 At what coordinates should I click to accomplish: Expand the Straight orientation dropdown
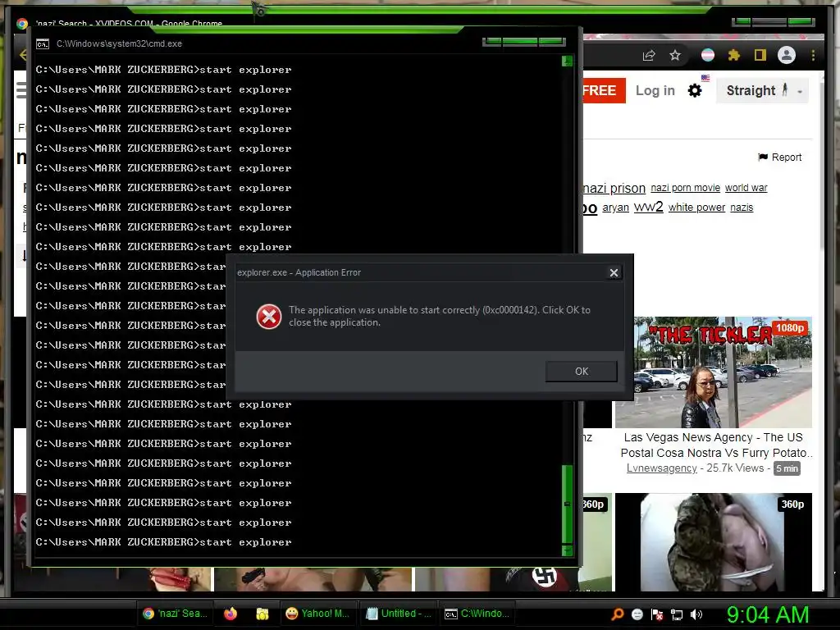762,90
